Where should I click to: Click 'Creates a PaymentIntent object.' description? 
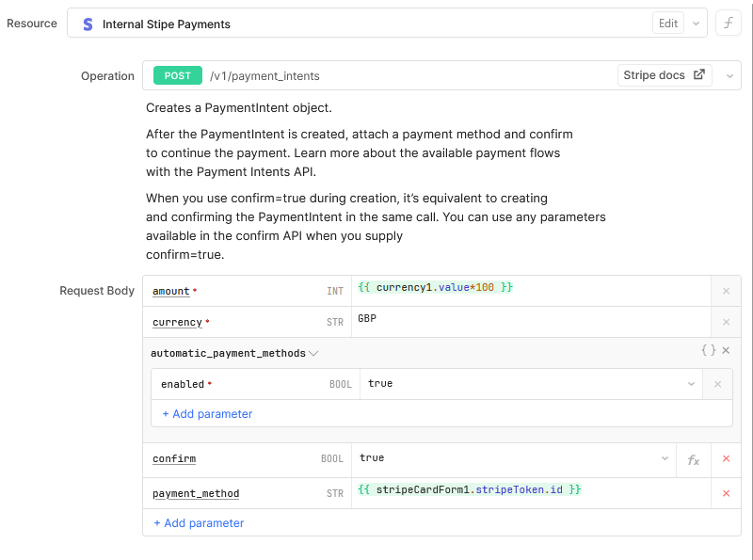click(x=239, y=107)
